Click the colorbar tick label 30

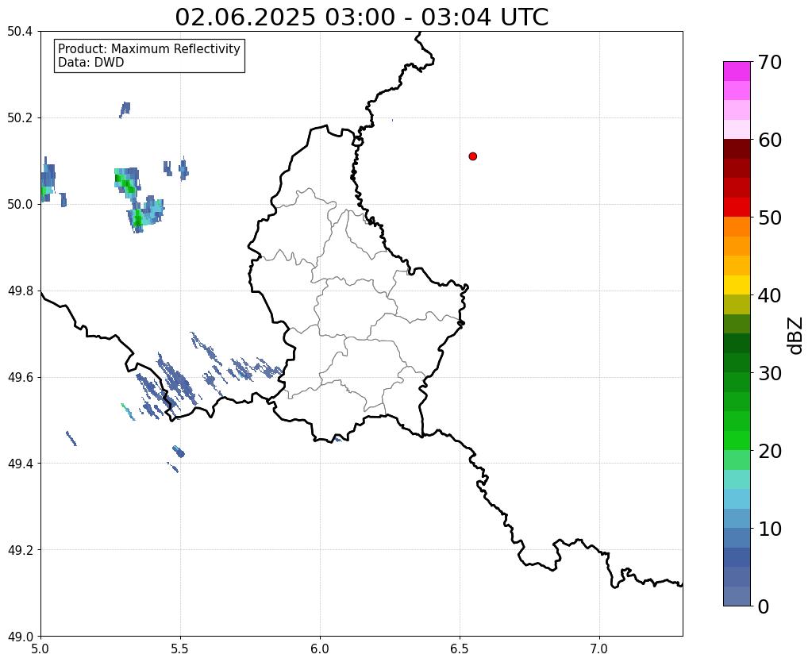point(770,373)
